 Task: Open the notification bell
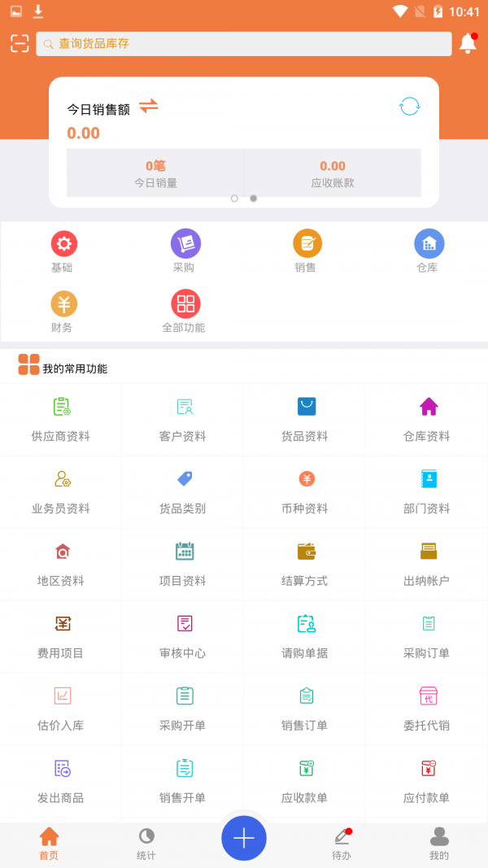click(x=468, y=44)
